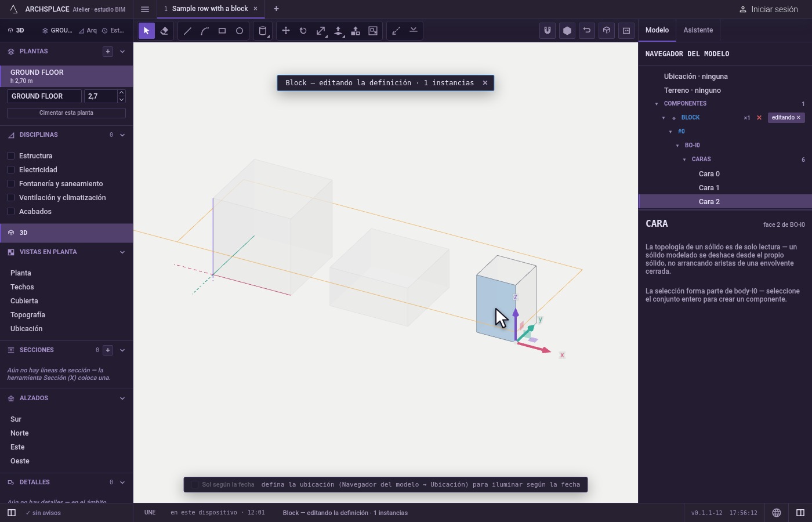Image resolution: width=812 pixels, height=522 pixels.
Task: Activate the scale tool
Action: (321, 31)
